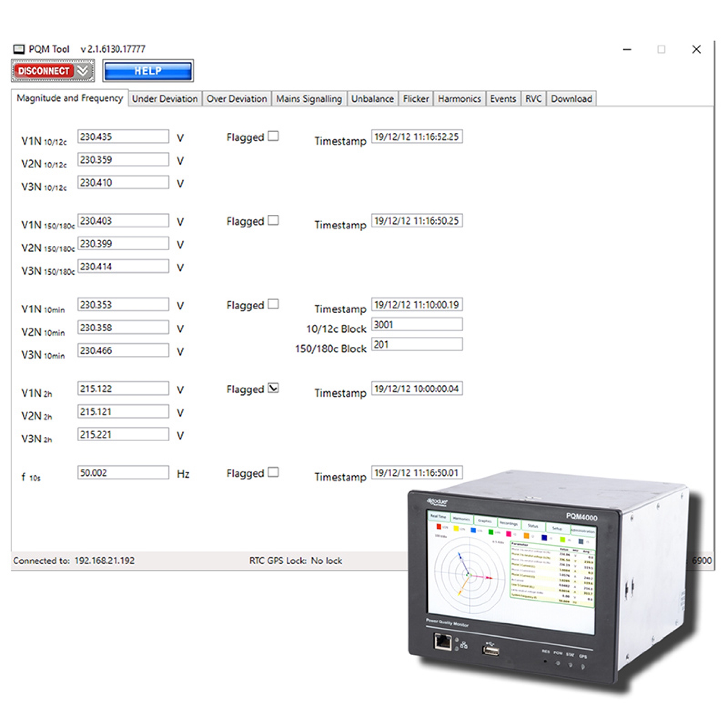Select the 10/12c Block field showing 3001

click(x=417, y=324)
